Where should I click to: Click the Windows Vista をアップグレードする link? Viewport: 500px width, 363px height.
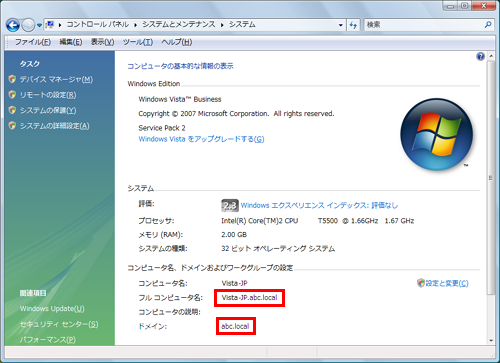(x=201, y=139)
